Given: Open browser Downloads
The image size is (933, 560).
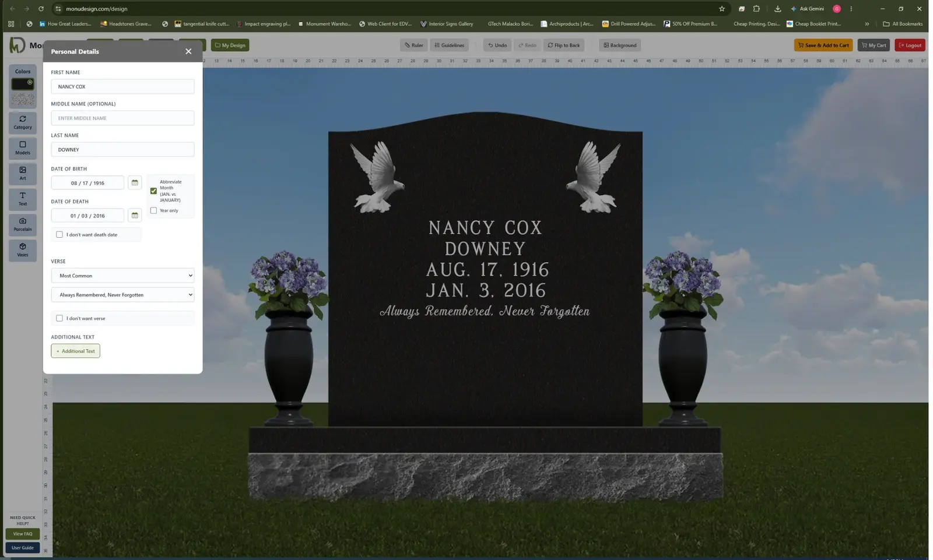Looking at the screenshot, I should (x=777, y=9).
